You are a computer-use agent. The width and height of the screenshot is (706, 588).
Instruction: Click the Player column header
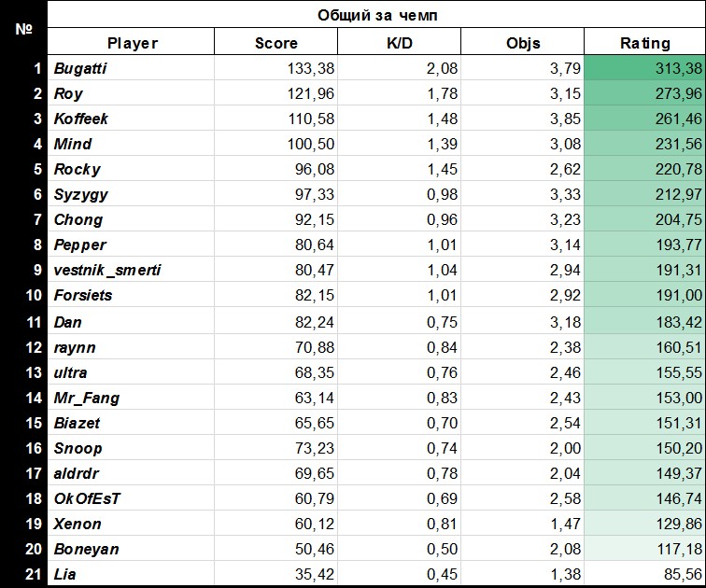click(x=132, y=43)
